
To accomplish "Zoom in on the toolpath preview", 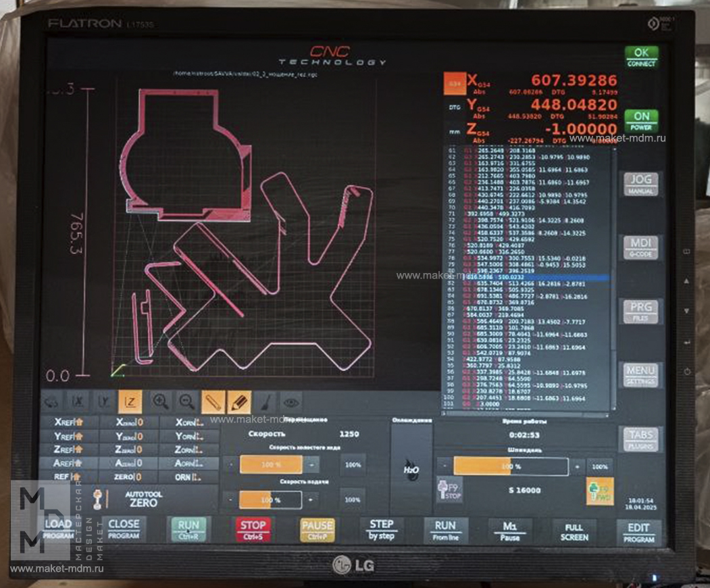I will 160,402.
